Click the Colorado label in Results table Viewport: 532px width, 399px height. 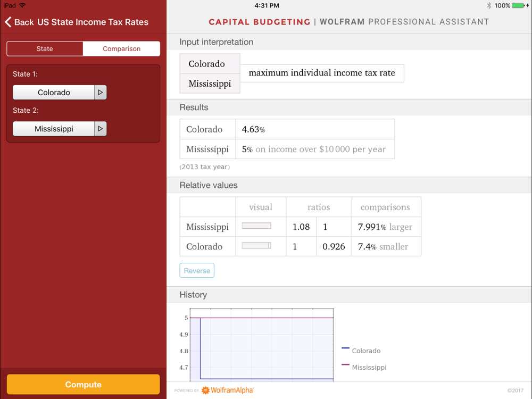point(204,129)
